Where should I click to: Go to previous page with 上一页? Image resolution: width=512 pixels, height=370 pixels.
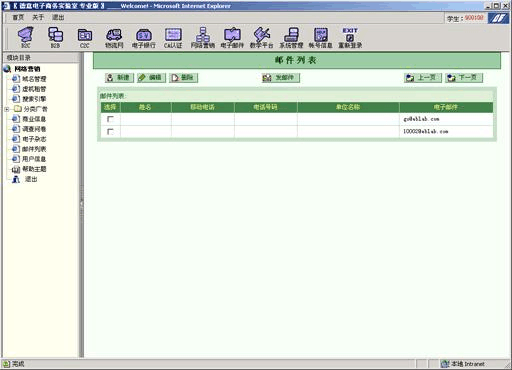(423, 78)
